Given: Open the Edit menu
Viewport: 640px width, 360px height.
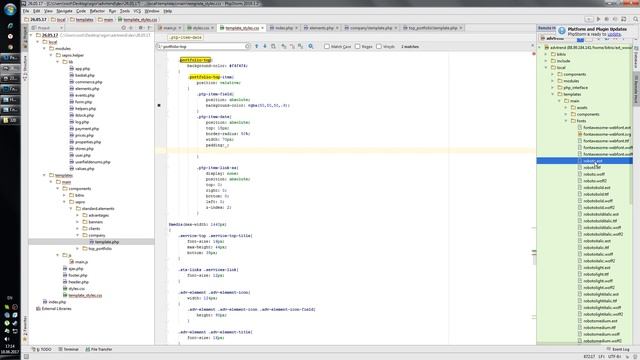Looking at the screenshot, I should click(x=36, y=11).
